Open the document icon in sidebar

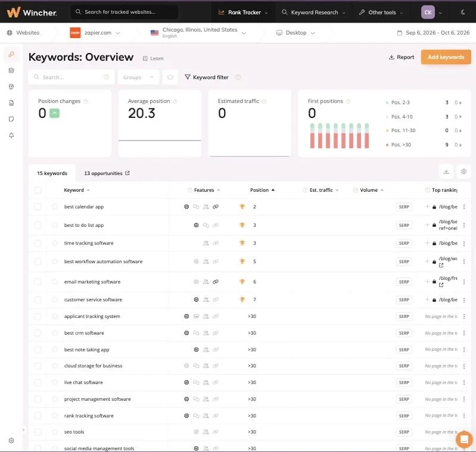click(x=11, y=103)
